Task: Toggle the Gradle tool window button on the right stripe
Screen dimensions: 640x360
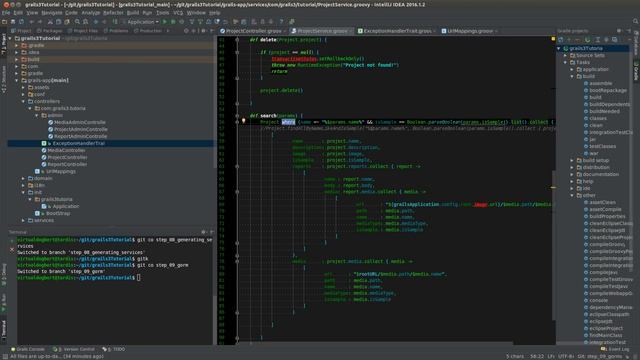Action: pos(636,70)
